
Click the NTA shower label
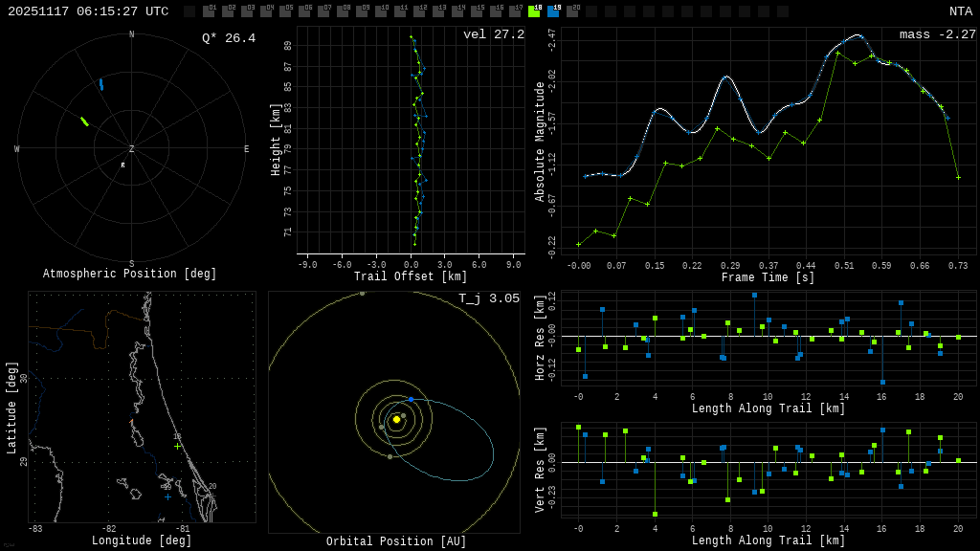pyautogui.click(x=960, y=11)
